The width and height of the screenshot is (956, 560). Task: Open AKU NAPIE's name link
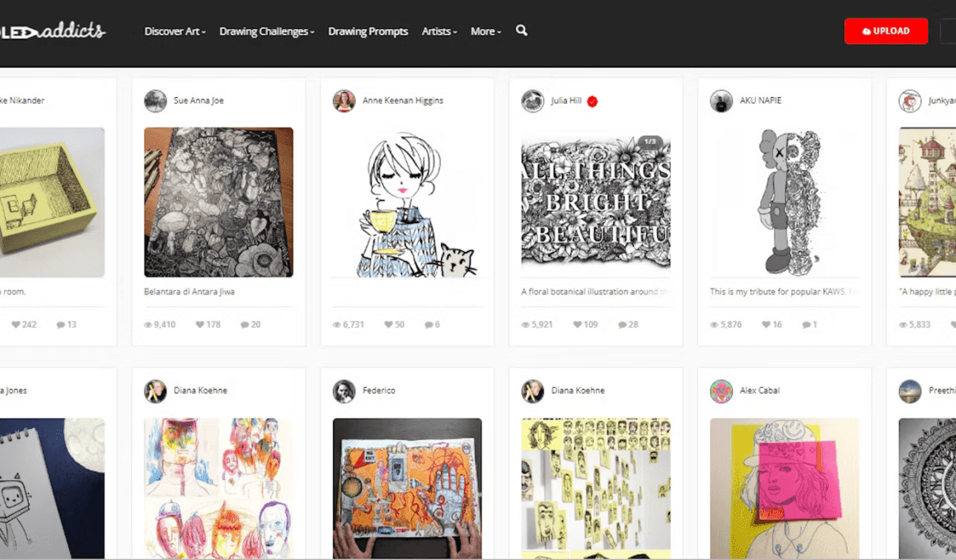pyautogui.click(x=761, y=100)
